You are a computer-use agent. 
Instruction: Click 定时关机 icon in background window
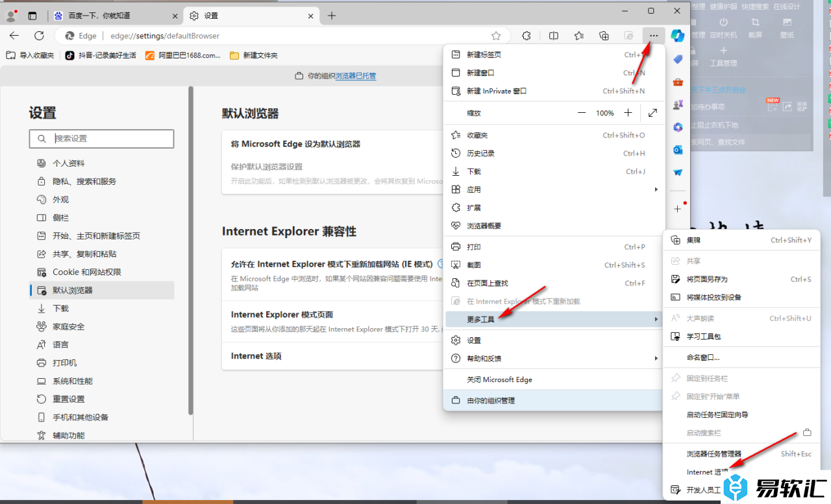[724, 29]
